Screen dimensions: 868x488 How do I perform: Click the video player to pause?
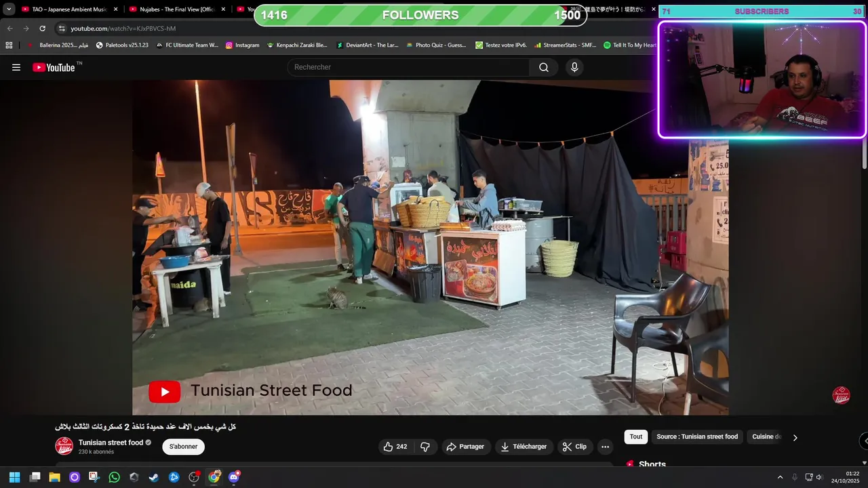coord(431,247)
